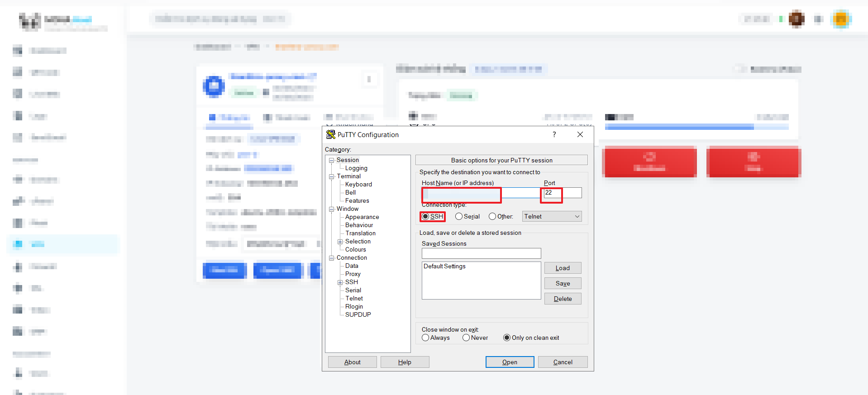Click the Delete session button
This screenshot has height=395, width=868.
coord(563,299)
